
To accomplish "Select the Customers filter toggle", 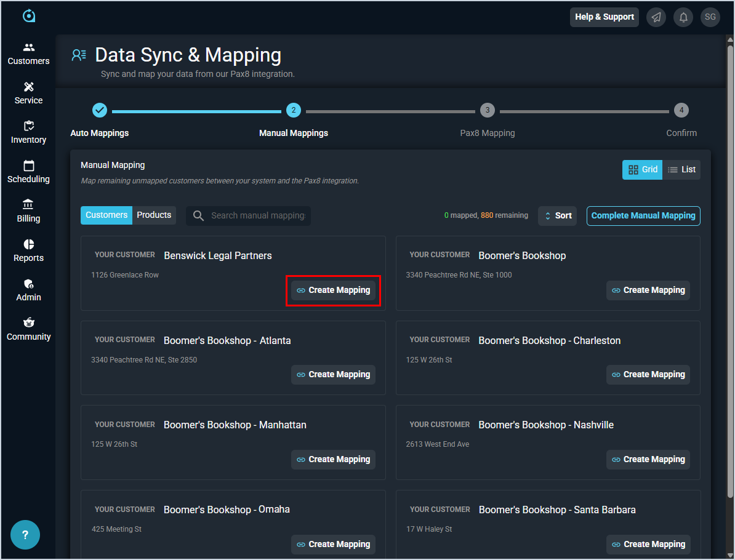I will pos(106,215).
